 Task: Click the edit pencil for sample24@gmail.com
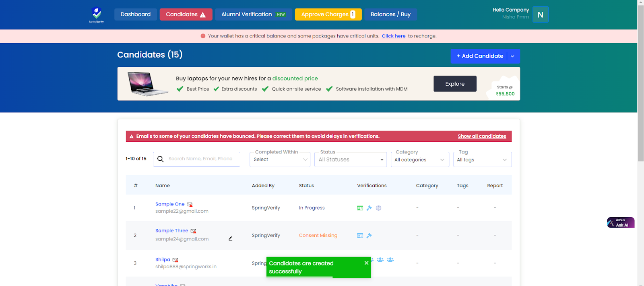[230, 238]
